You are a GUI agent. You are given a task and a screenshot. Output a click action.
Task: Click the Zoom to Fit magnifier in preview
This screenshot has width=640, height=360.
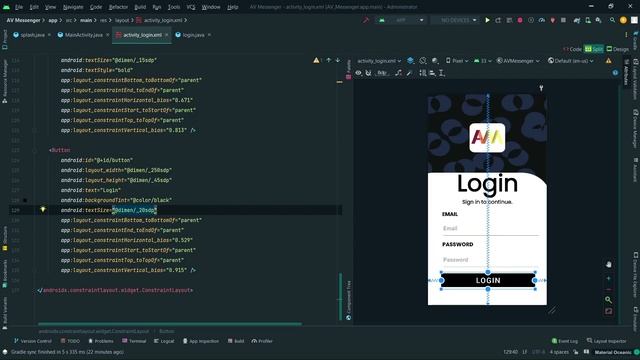point(608,300)
